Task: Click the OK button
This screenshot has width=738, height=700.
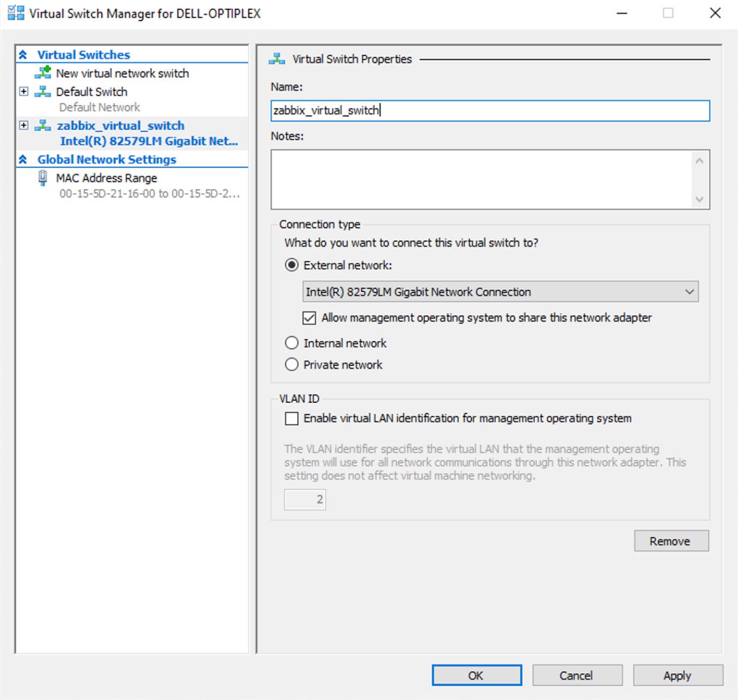Action: point(477,675)
